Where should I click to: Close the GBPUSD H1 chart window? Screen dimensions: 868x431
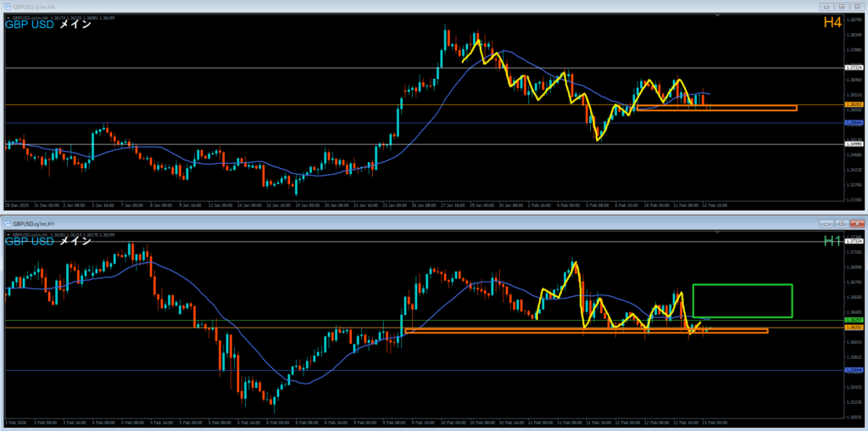(856, 223)
